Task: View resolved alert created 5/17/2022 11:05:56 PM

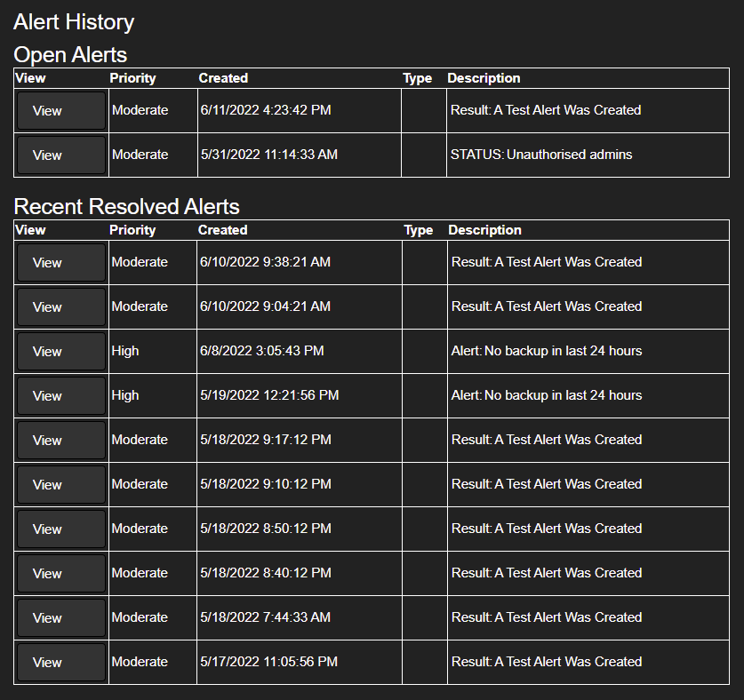Action: (60, 663)
